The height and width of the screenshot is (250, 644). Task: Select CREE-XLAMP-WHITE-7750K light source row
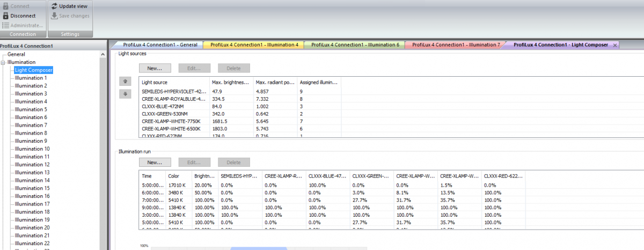(x=240, y=121)
